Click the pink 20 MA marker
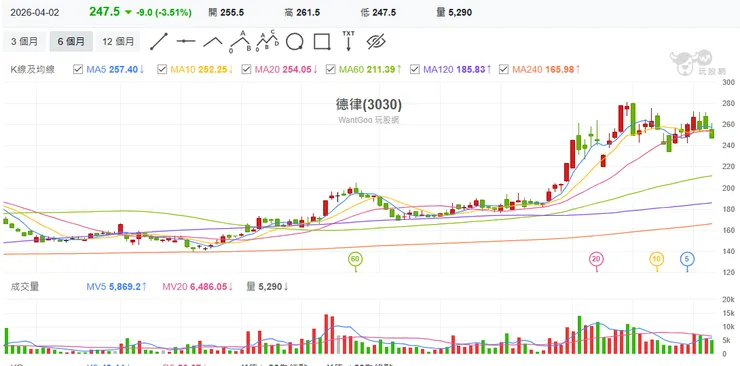Image resolution: width=740 pixels, height=366 pixels. pyautogui.click(x=596, y=259)
